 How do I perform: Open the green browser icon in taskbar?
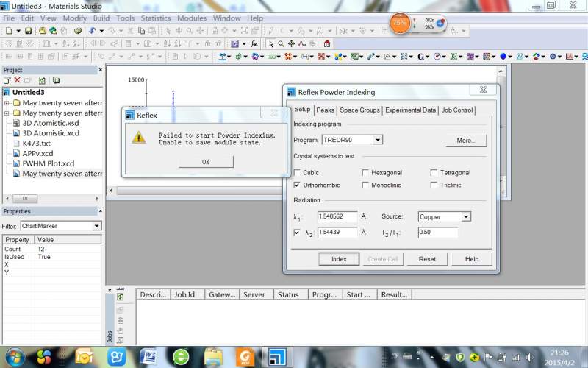(x=181, y=357)
